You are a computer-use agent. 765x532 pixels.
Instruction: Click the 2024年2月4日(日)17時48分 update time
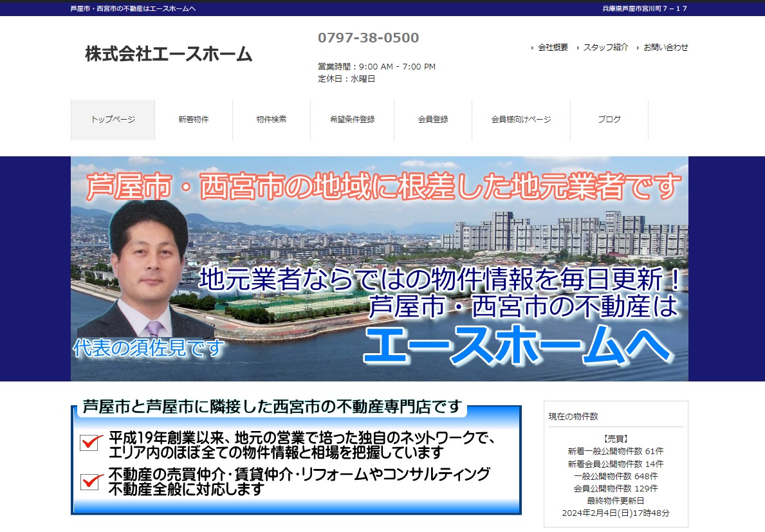[x=616, y=513]
